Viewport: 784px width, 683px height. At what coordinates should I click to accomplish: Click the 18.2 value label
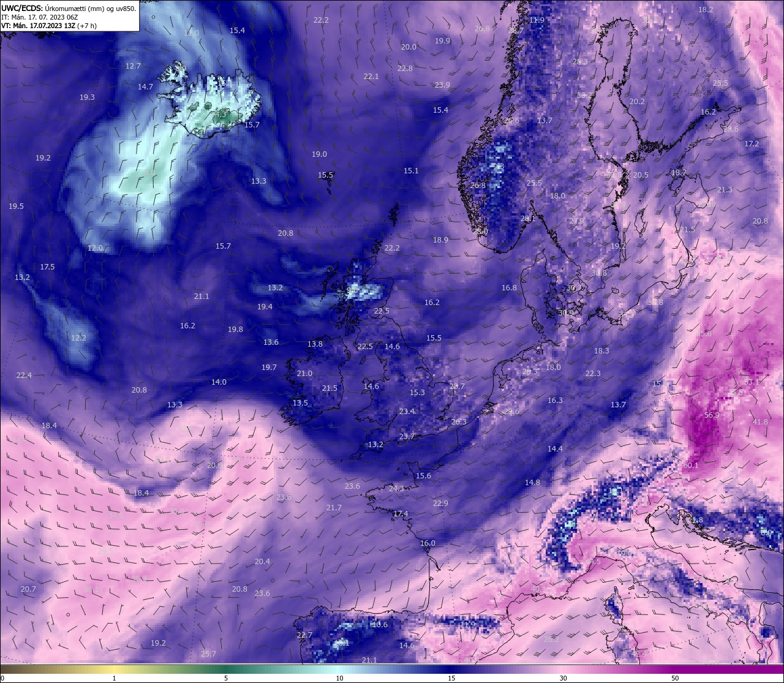(x=706, y=10)
